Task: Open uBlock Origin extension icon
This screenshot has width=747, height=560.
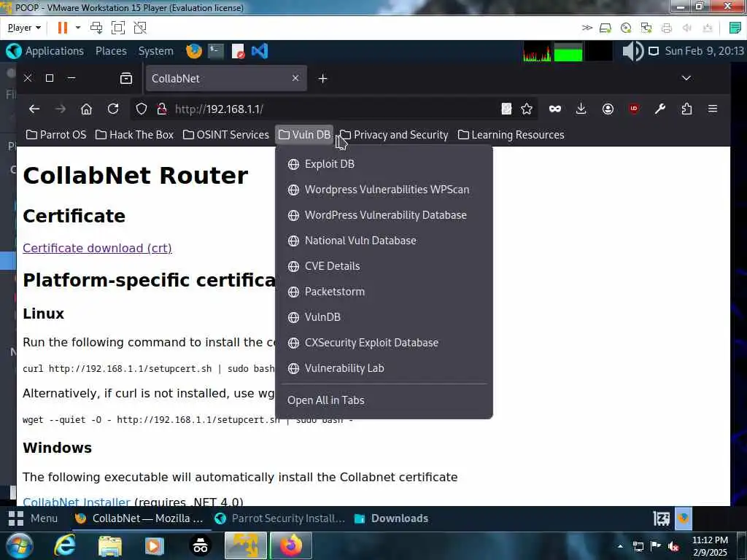Action: pyautogui.click(x=634, y=109)
